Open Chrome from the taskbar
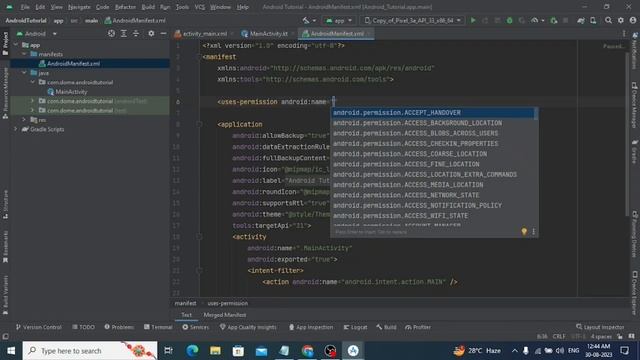The height and width of the screenshot is (360, 640). click(307, 350)
